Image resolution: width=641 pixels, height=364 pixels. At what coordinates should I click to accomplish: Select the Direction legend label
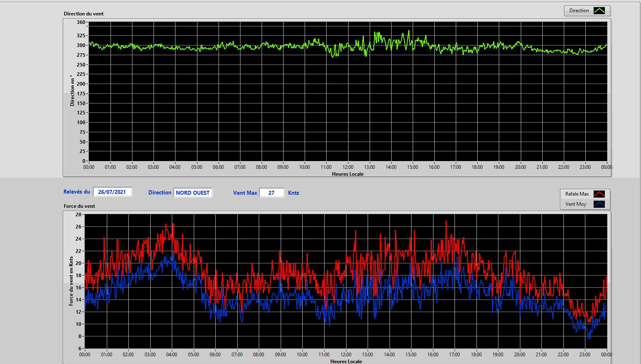pyautogui.click(x=579, y=11)
